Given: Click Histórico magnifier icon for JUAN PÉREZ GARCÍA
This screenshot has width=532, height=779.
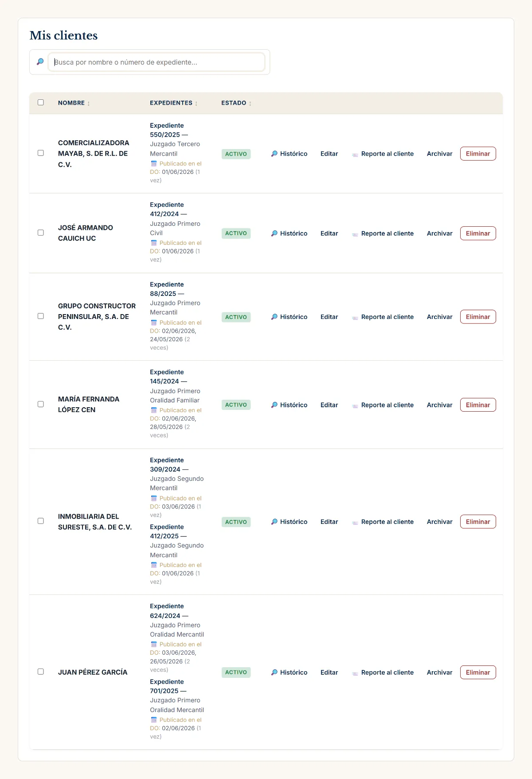Looking at the screenshot, I should (274, 672).
